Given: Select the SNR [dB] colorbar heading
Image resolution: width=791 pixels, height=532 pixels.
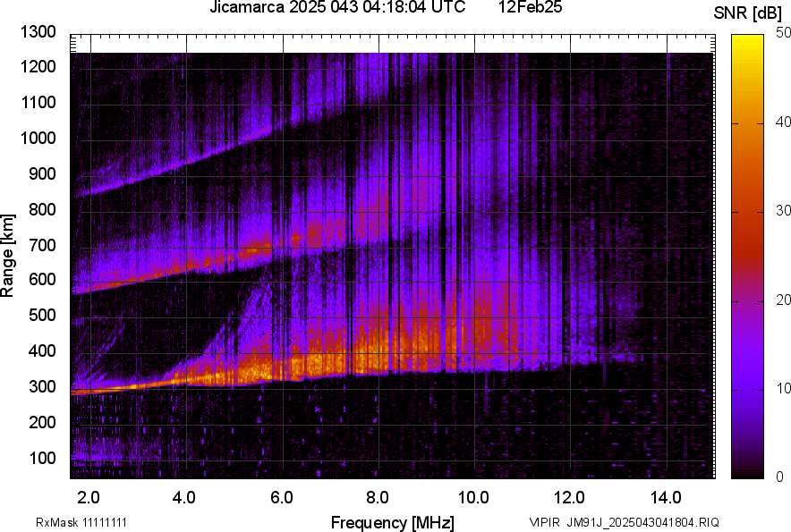Looking at the screenshot, I should (748, 13).
